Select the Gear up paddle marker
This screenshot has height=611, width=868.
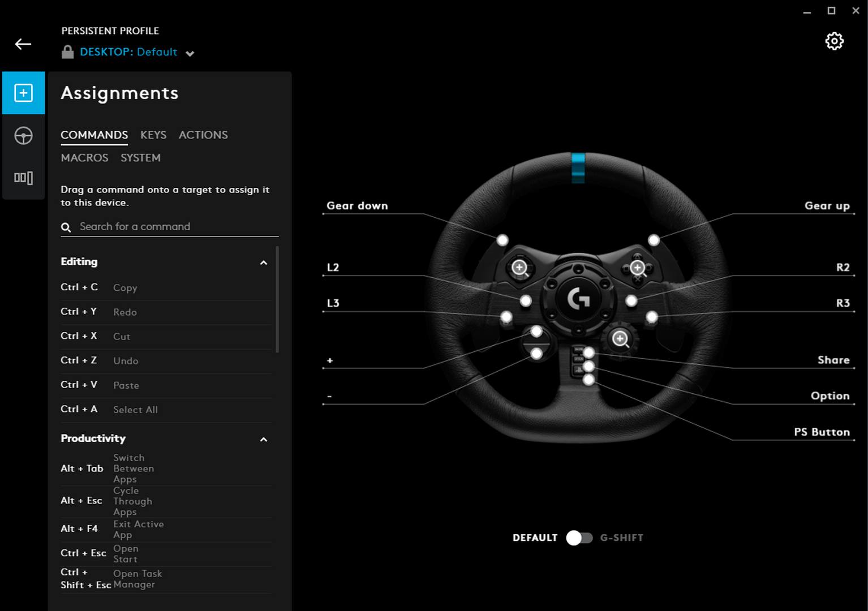pos(654,240)
